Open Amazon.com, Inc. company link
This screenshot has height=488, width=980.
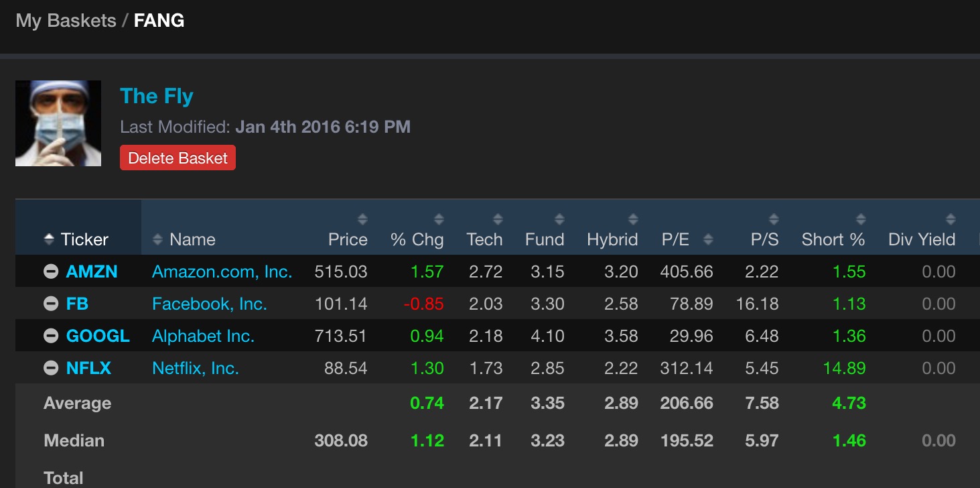pos(222,271)
